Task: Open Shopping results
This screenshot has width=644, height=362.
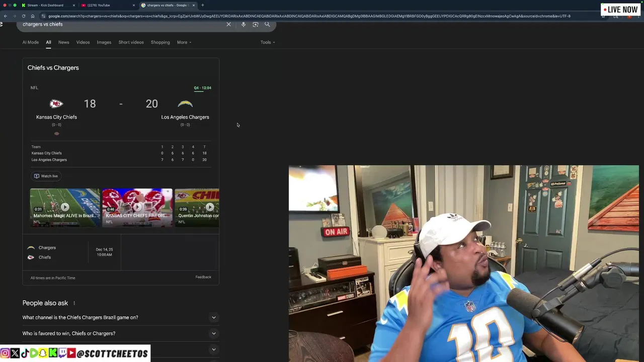Action: (160, 42)
